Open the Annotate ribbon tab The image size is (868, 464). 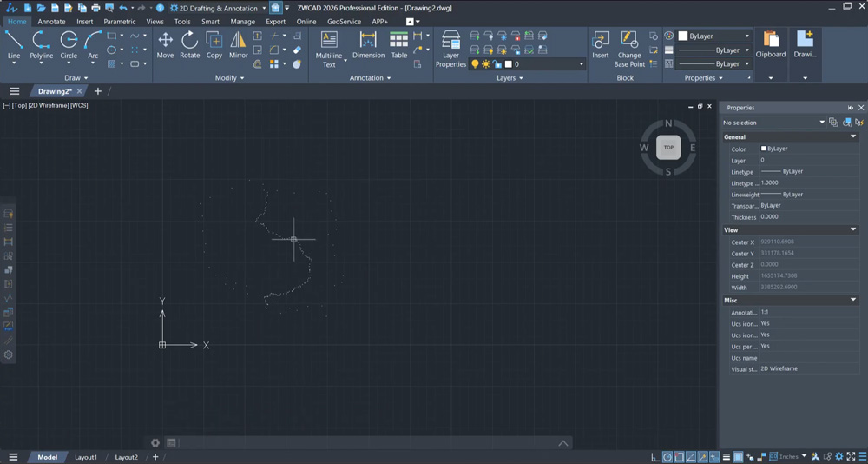click(x=51, y=22)
